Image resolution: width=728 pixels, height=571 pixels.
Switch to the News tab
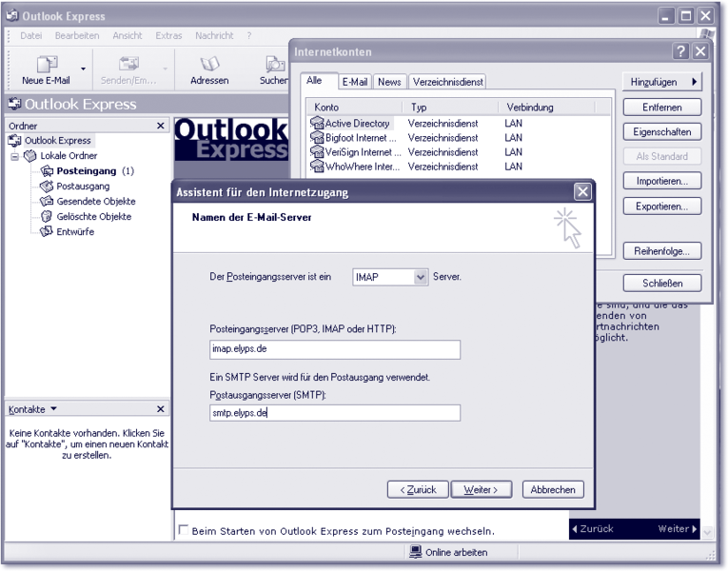click(x=389, y=82)
